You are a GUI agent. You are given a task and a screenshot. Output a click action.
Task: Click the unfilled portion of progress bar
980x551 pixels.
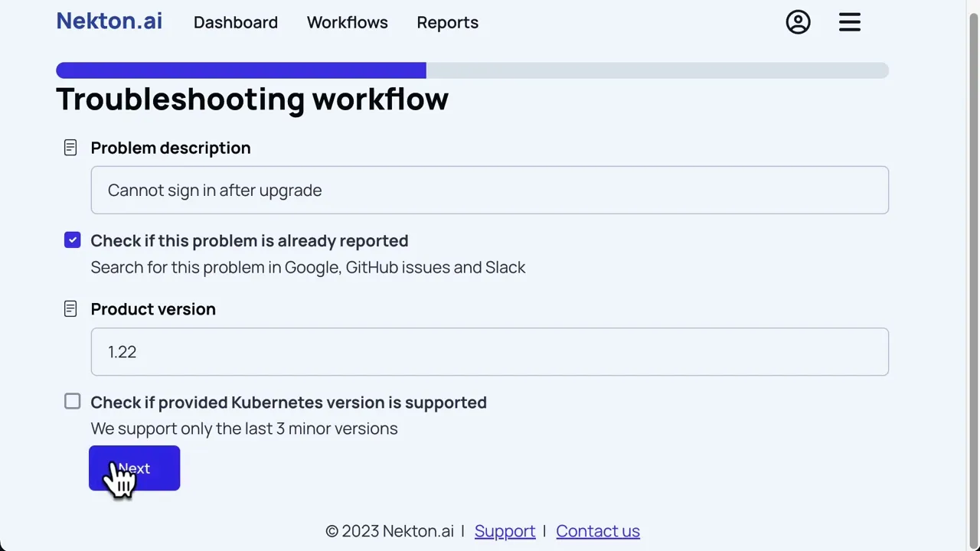point(657,70)
